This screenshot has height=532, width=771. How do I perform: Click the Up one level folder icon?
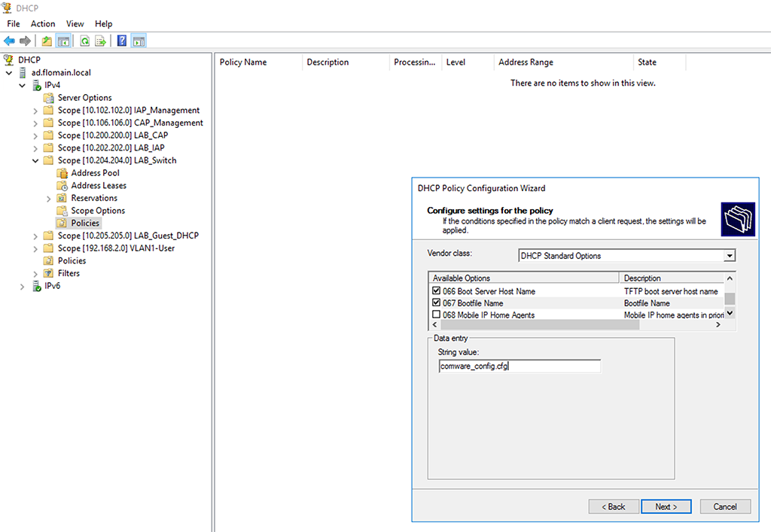pyautogui.click(x=46, y=41)
